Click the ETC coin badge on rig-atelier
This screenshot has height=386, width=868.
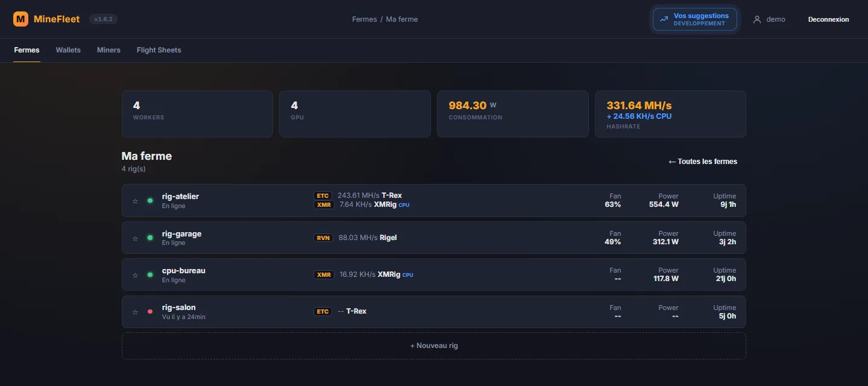pos(322,195)
